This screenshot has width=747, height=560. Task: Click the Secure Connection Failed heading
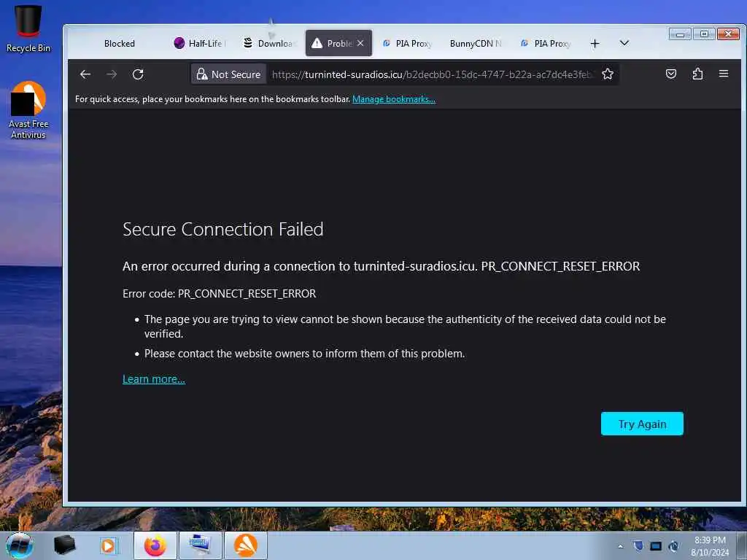223,229
